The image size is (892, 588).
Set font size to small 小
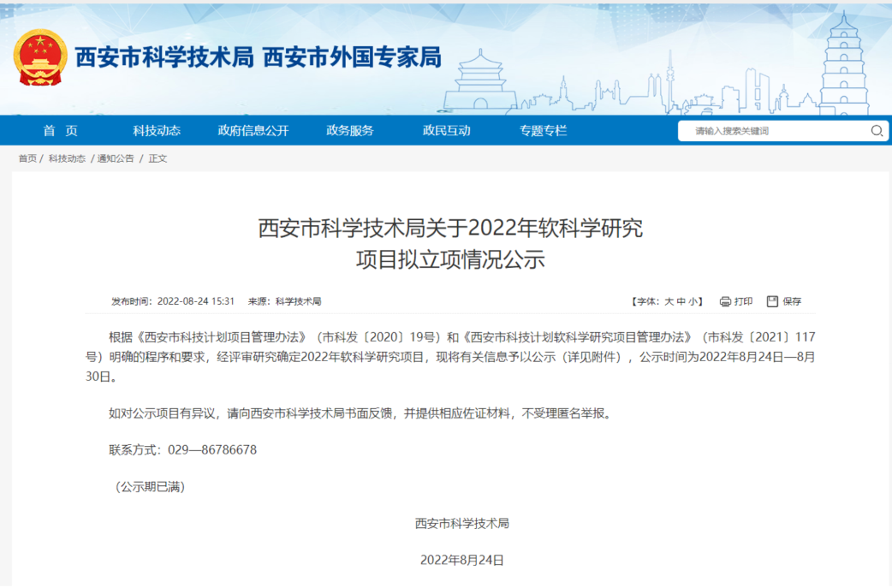(x=694, y=301)
